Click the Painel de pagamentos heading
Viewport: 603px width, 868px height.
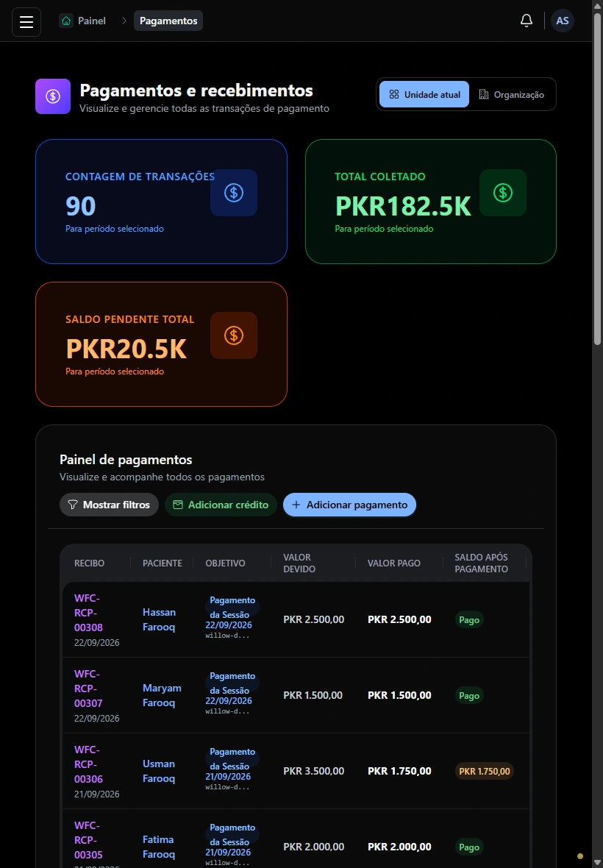(x=126, y=460)
